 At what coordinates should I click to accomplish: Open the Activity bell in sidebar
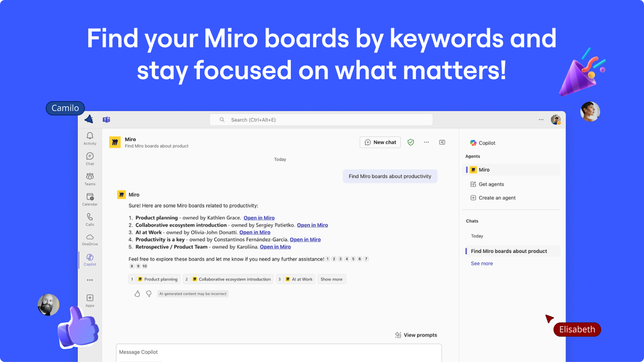[90, 138]
